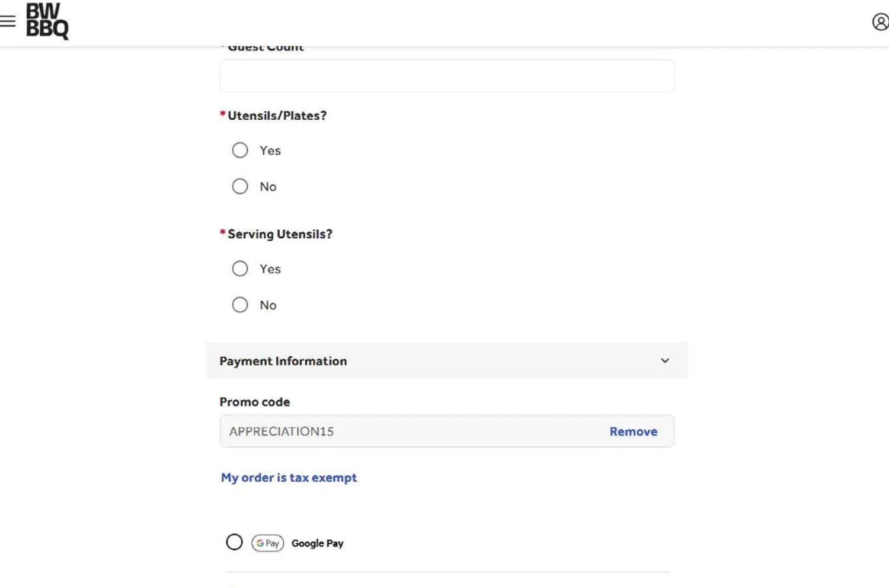Image resolution: width=889 pixels, height=588 pixels.
Task: Click the APPRECIATION15 promo code field
Action: coord(447,431)
